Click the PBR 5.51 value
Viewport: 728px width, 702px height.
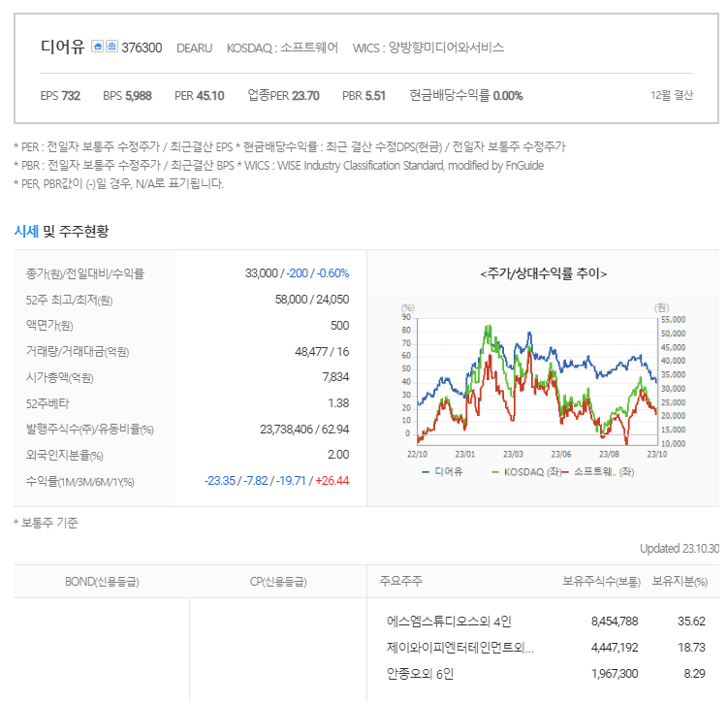(364, 96)
